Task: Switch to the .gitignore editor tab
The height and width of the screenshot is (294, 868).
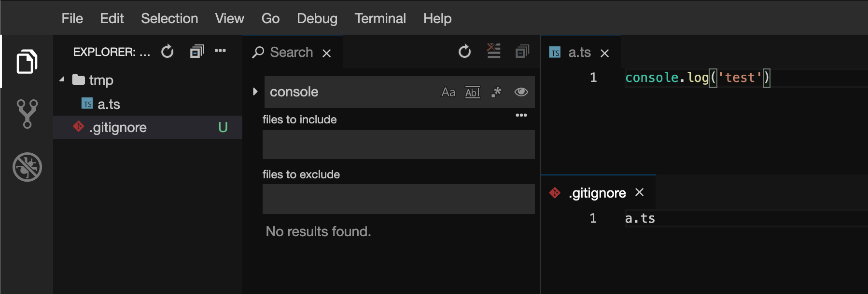Action: click(597, 193)
